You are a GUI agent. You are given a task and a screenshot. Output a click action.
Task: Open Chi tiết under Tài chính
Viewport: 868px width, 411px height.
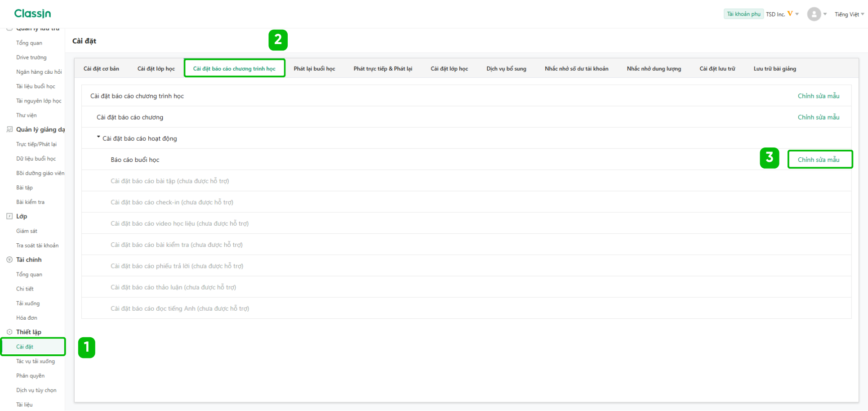(x=25, y=289)
